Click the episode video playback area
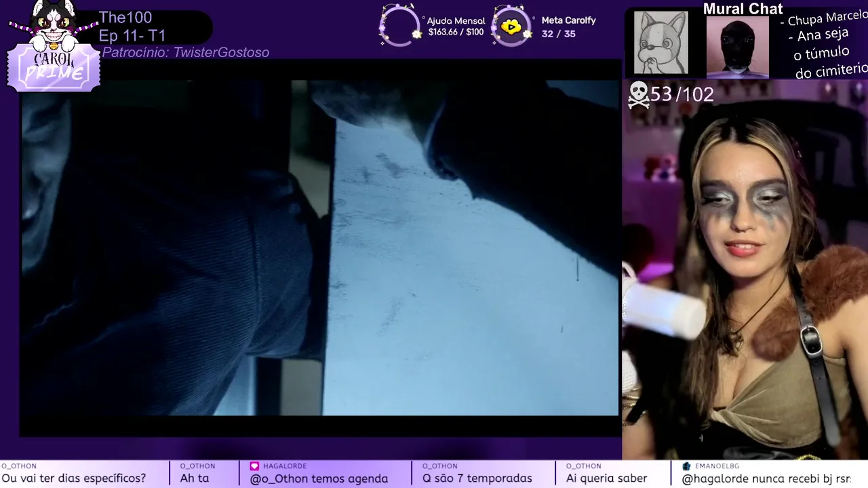 pyautogui.click(x=320, y=247)
